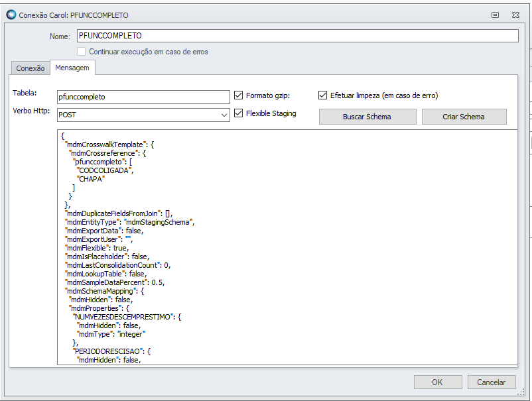Screen dimensions: 532x401
Task: Click the CODCOLIGADA value in JSON
Action: [104, 170]
